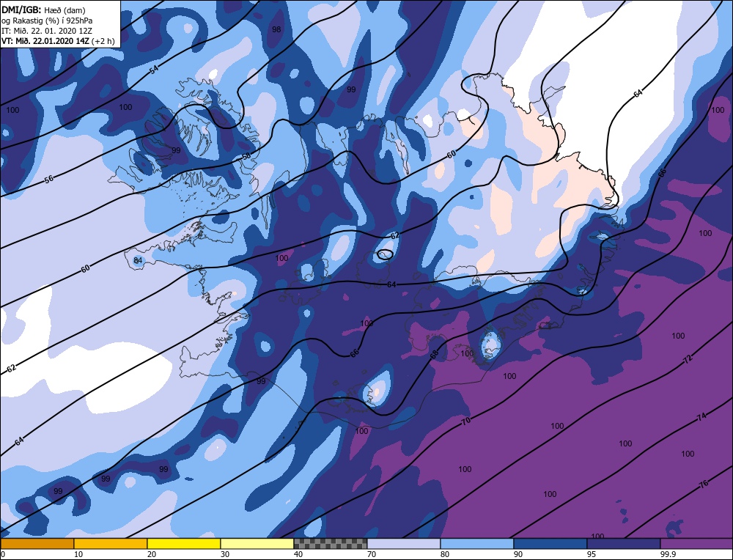Click the '76' contour label on the map

pos(704,485)
